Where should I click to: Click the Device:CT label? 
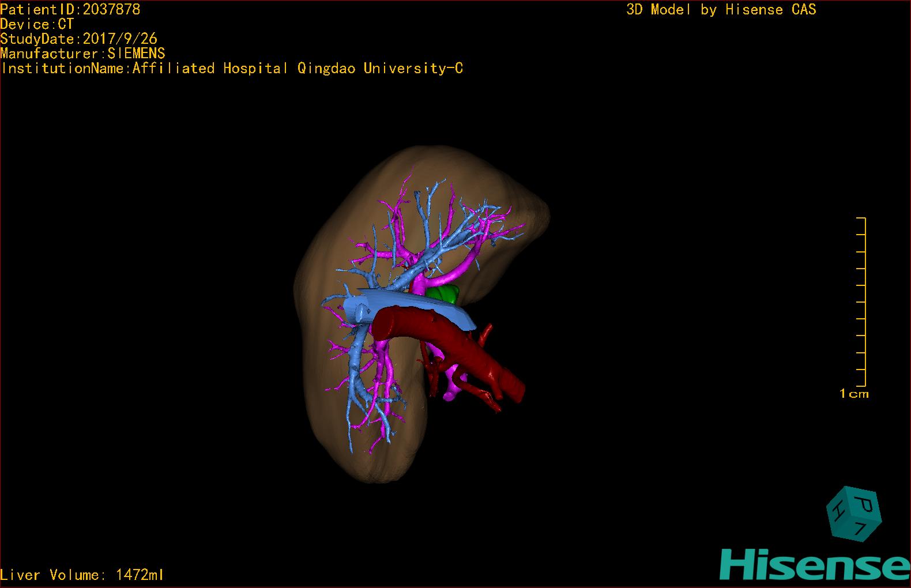(37, 24)
